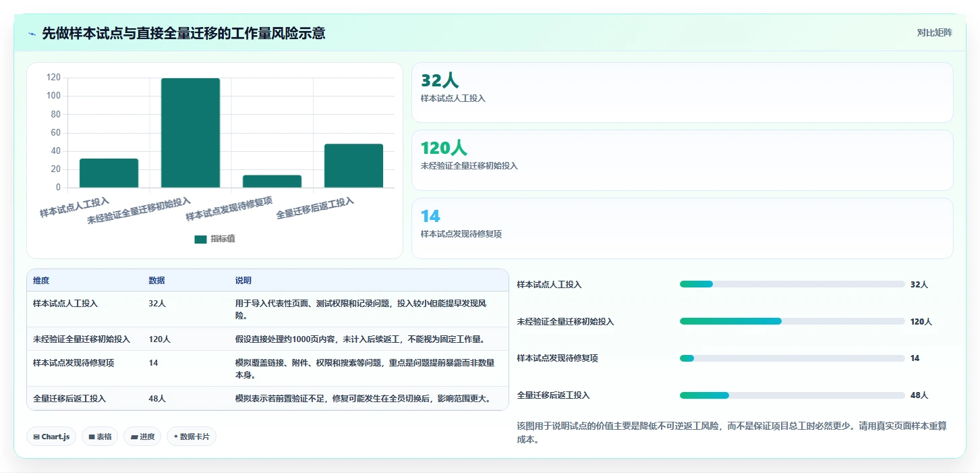The width and height of the screenshot is (980, 473).
Task: Click the 未经验证全量迁移初始投入 caption under 120人
Action: [x=469, y=166]
